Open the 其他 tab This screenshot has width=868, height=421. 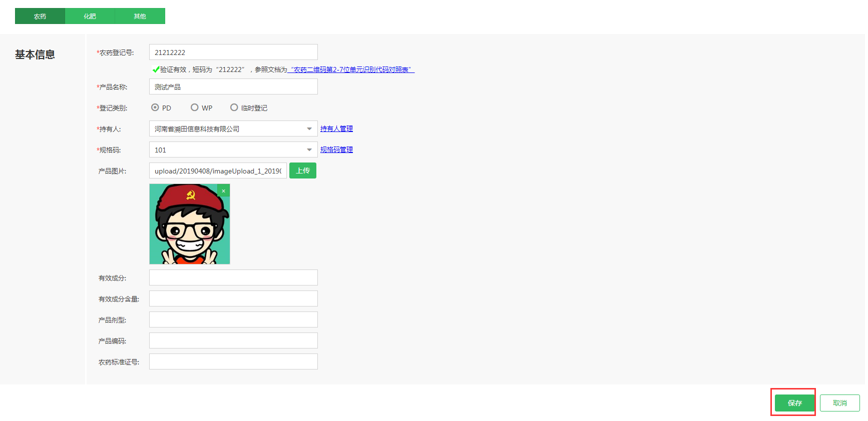coord(140,16)
